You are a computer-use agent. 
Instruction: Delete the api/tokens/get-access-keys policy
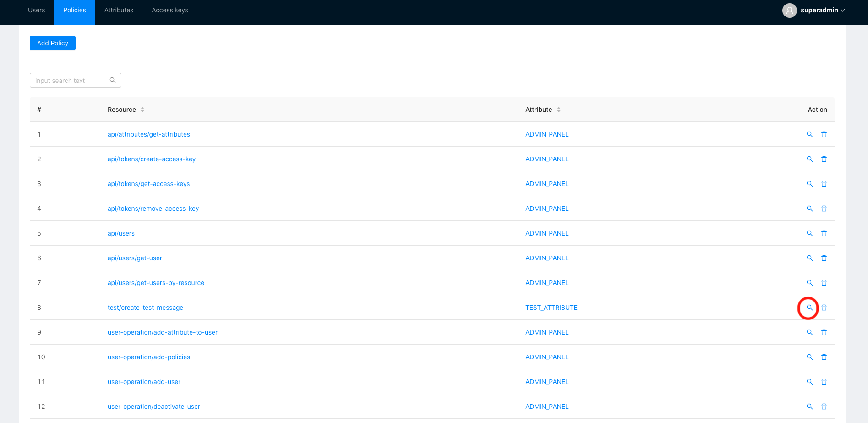click(x=824, y=184)
